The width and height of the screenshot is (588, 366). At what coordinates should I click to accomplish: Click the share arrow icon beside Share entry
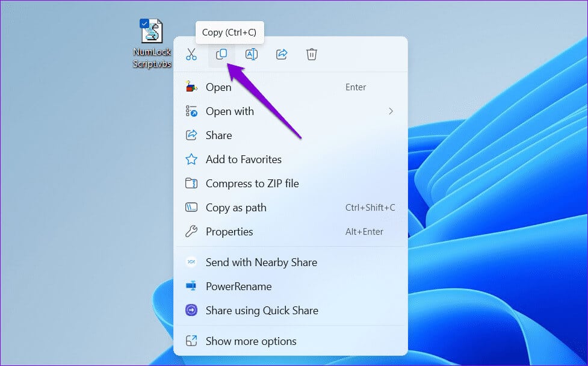(x=191, y=135)
